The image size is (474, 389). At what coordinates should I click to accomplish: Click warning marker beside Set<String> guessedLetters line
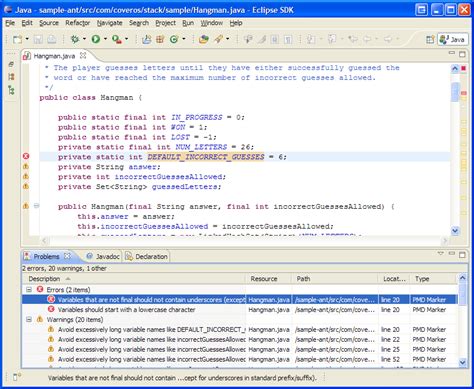point(26,186)
